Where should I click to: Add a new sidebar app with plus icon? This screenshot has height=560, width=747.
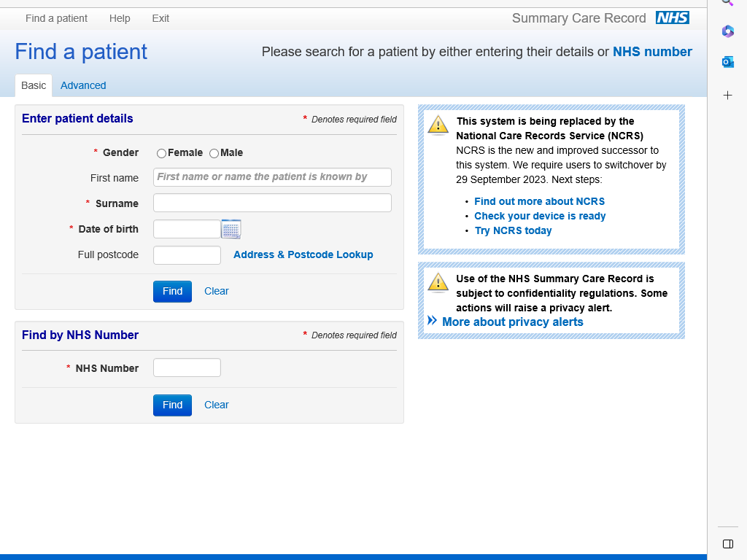coord(727,96)
